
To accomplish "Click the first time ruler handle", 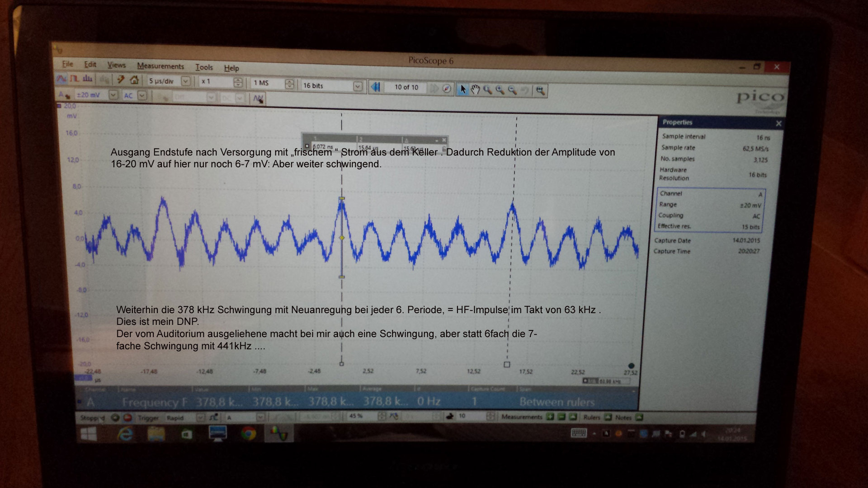I will (x=342, y=364).
